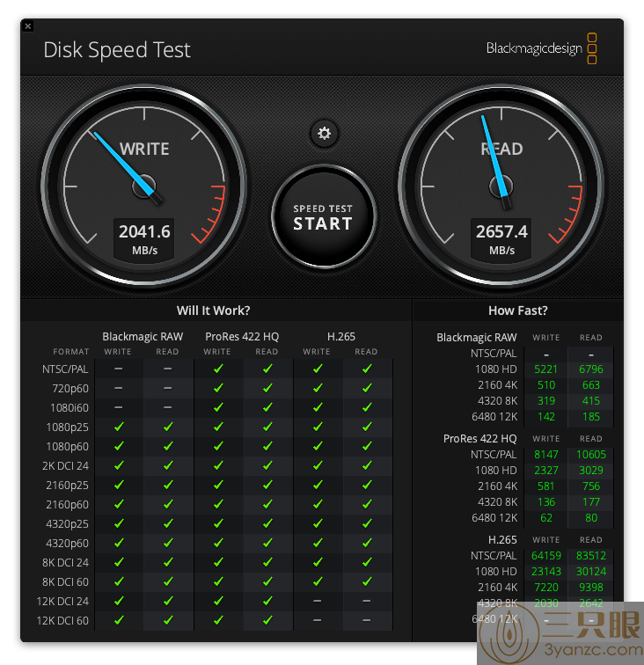
Task: Click Blackmagic RAW 1080 HD write value 5221
Action: 546,369
